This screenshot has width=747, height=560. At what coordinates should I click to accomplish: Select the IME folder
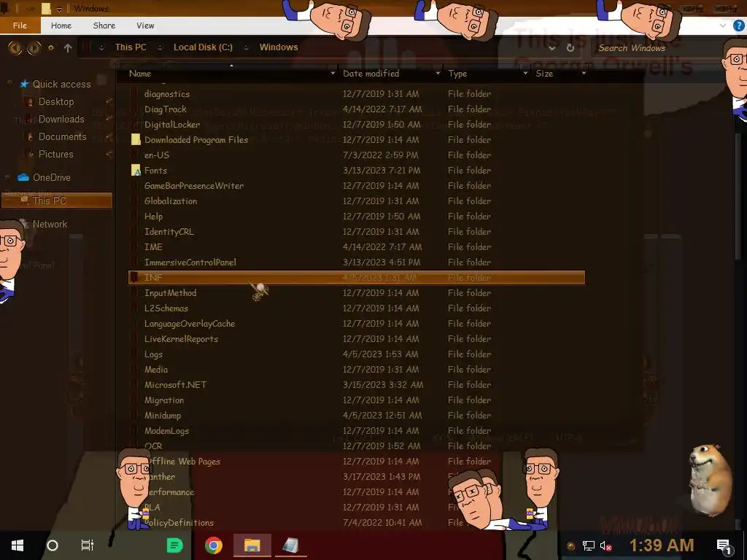[x=153, y=246]
